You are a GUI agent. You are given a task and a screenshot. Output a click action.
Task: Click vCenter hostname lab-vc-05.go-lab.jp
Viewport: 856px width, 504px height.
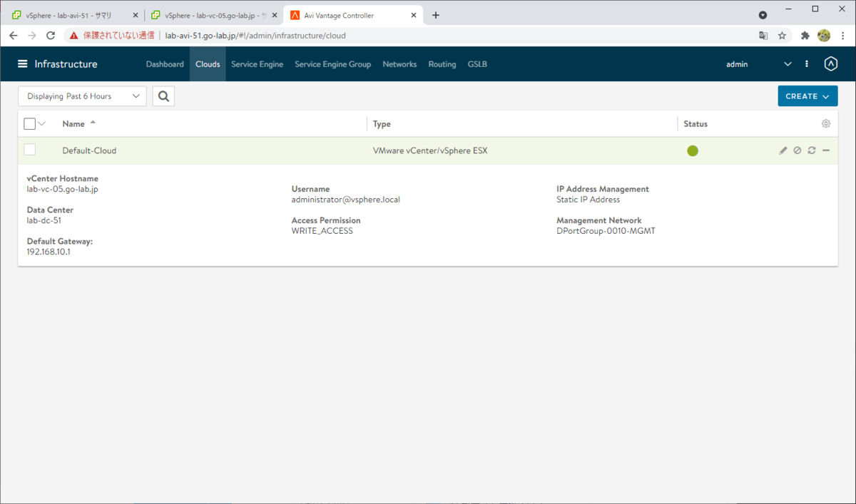(62, 190)
